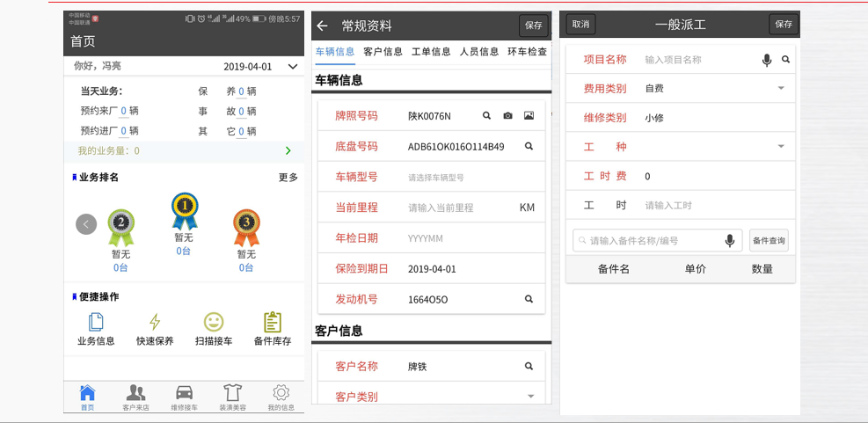Tap microphone icon in 项目名称 field

(766, 60)
